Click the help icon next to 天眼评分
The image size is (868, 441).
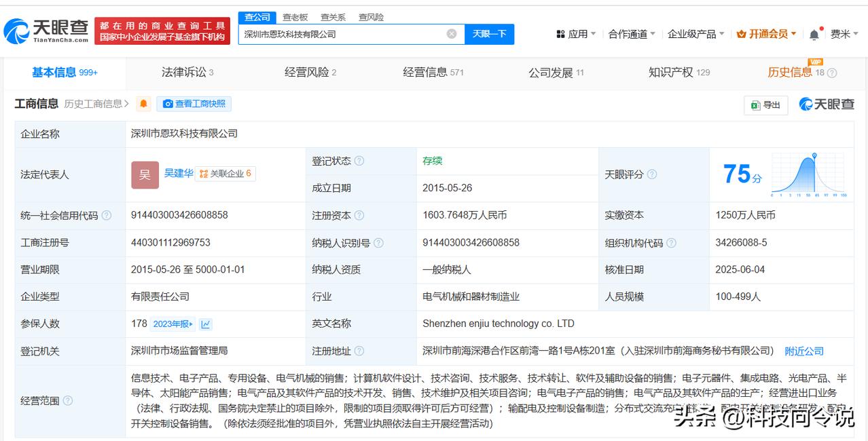point(652,174)
